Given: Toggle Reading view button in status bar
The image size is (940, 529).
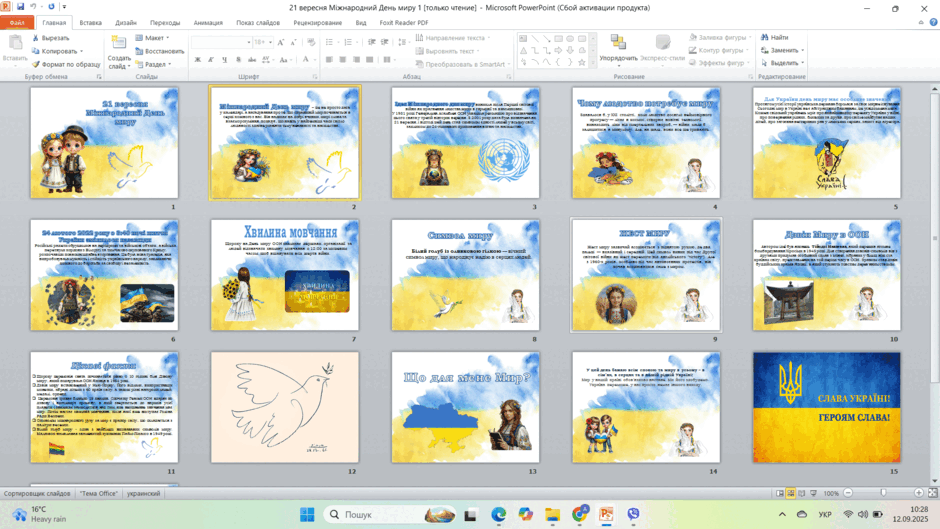Looking at the screenshot, I should tap(802, 493).
